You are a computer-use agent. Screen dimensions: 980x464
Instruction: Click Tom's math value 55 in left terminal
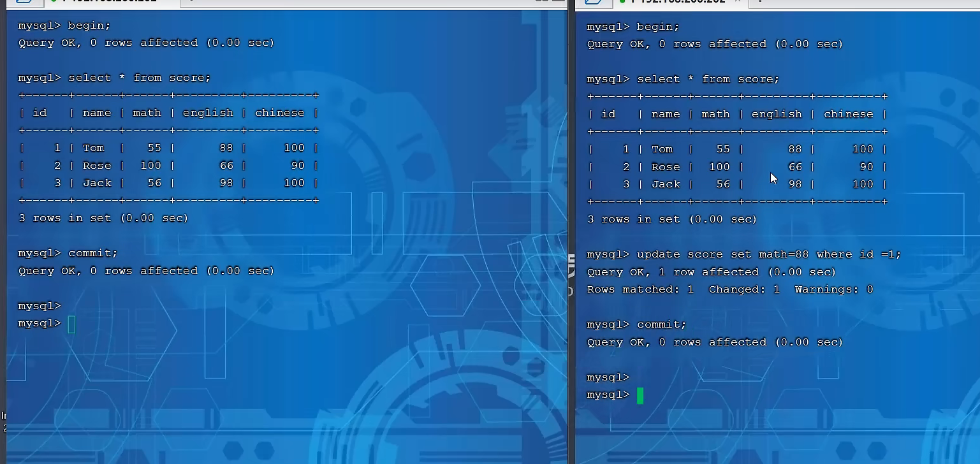pyautogui.click(x=154, y=148)
